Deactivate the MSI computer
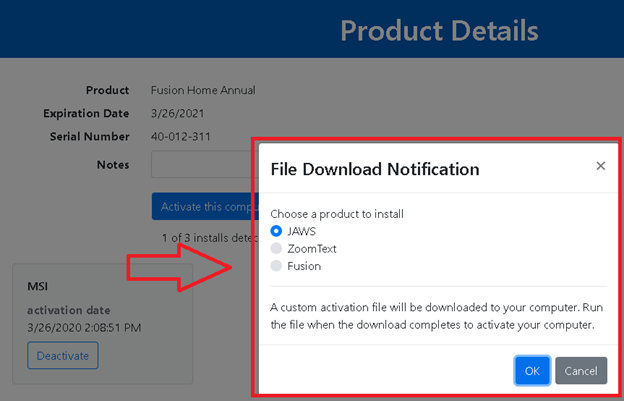 click(62, 355)
